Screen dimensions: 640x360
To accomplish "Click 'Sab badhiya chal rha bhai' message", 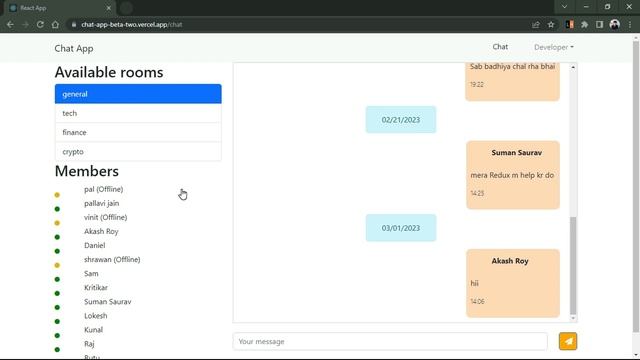I will pos(512,67).
